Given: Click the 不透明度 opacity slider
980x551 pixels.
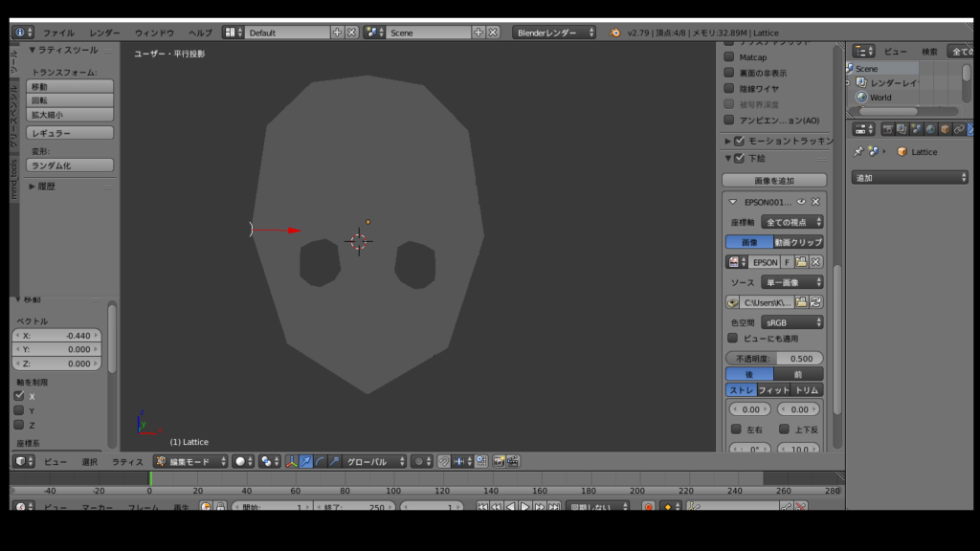Looking at the screenshot, I should pos(773,358).
